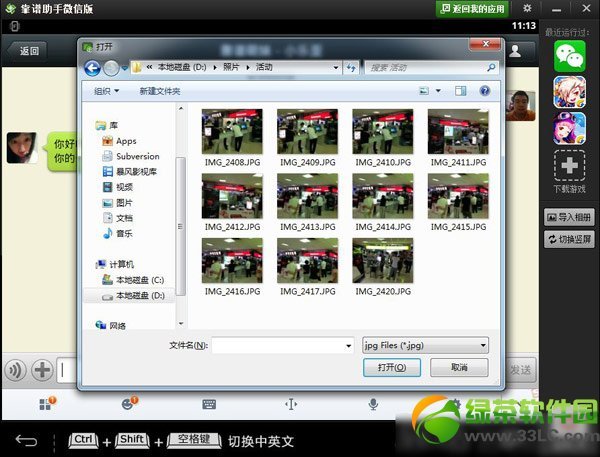Select 视频 videos library
The width and height of the screenshot is (600, 457).
click(118, 187)
